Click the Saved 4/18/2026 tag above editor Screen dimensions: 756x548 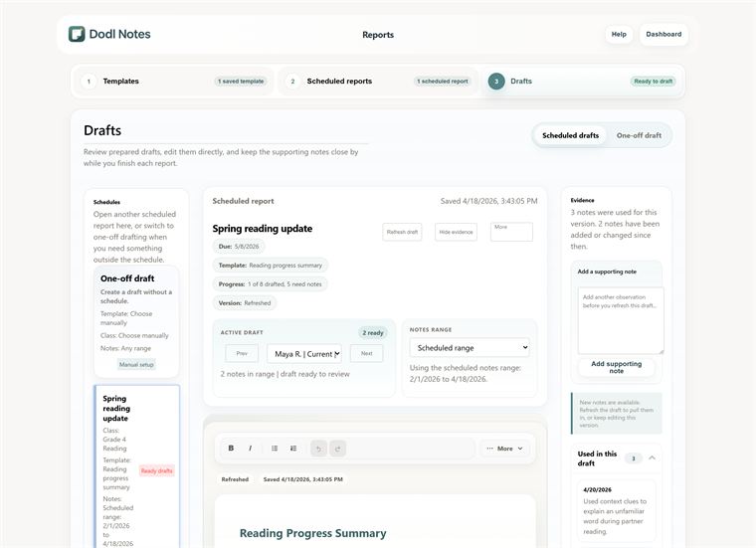coord(302,479)
